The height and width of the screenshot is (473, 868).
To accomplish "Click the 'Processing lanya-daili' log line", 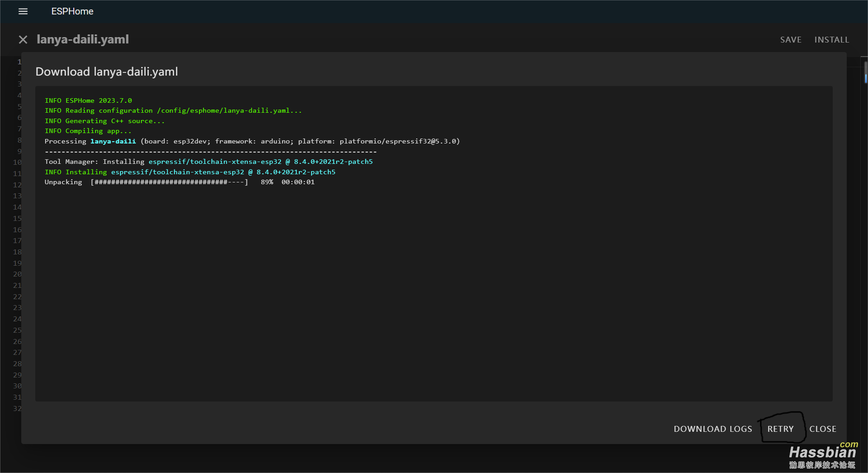I will (x=252, y=141).
